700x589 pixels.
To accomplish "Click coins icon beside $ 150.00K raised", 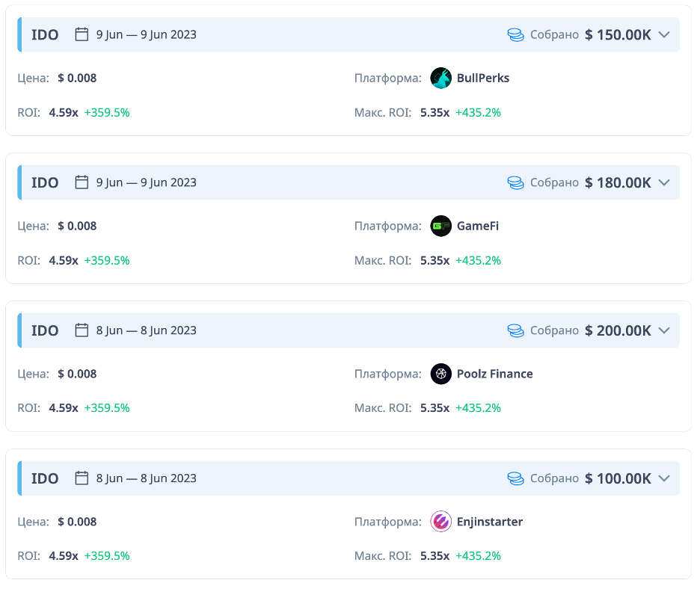I will pyautogui.click(x=515, y=34).
